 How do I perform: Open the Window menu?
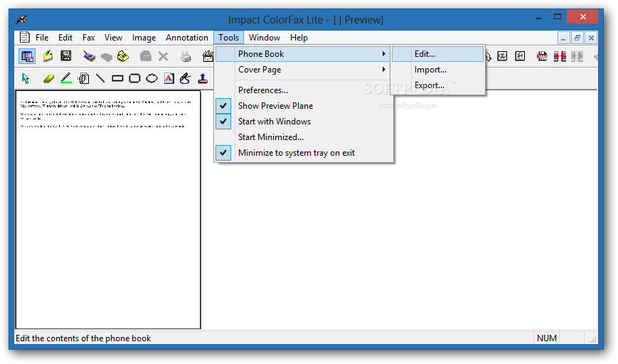265,38
